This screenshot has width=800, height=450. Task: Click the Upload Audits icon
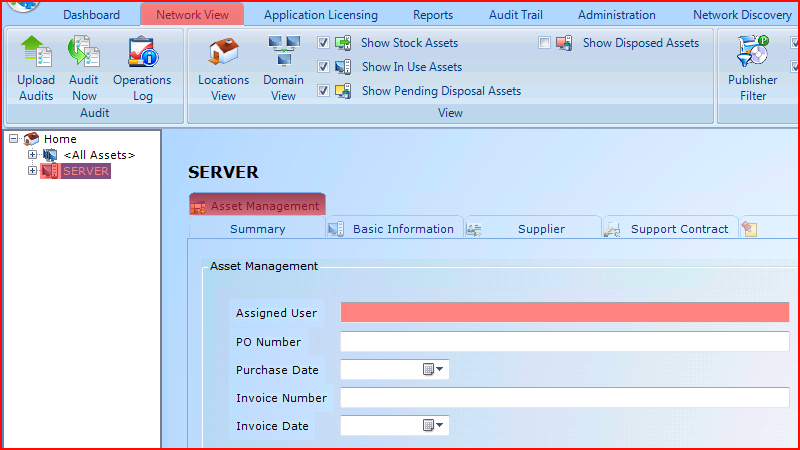(x=36, y=51)
